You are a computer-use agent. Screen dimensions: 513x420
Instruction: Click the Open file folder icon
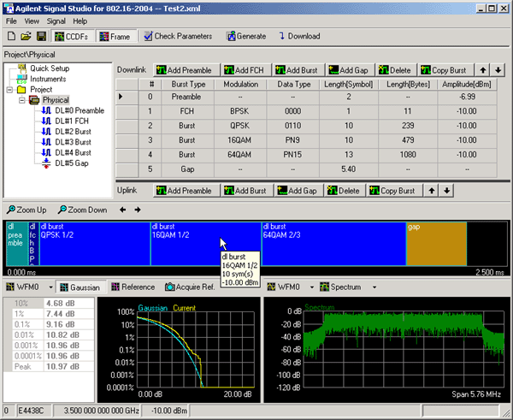tap(26, 36)
